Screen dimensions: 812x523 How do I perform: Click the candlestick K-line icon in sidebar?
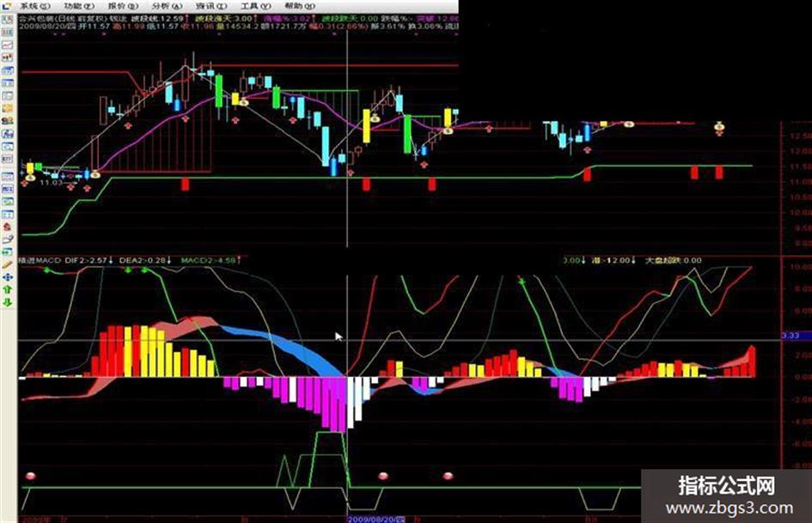pos(7,58)
